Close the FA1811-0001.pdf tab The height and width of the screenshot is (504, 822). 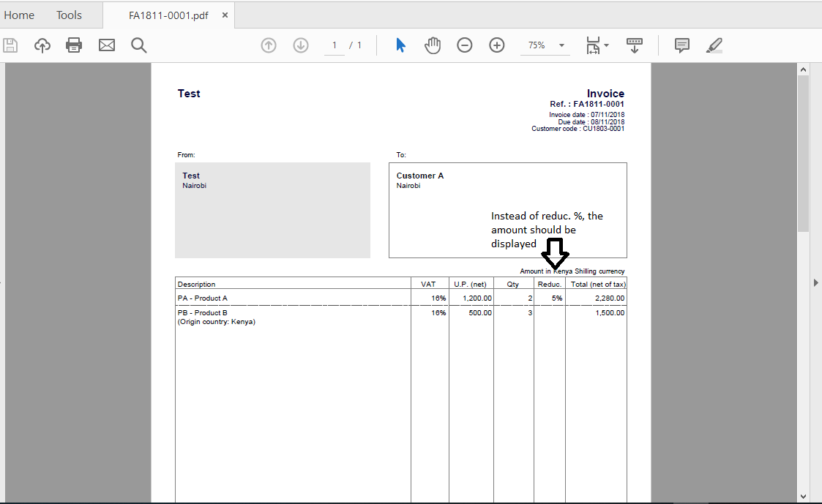coord(225,15)
